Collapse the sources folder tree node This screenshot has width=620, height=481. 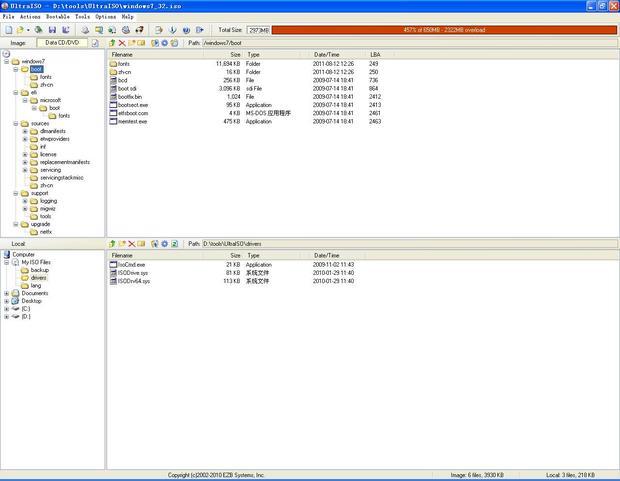pyautogui.click(x=16, y=124)
